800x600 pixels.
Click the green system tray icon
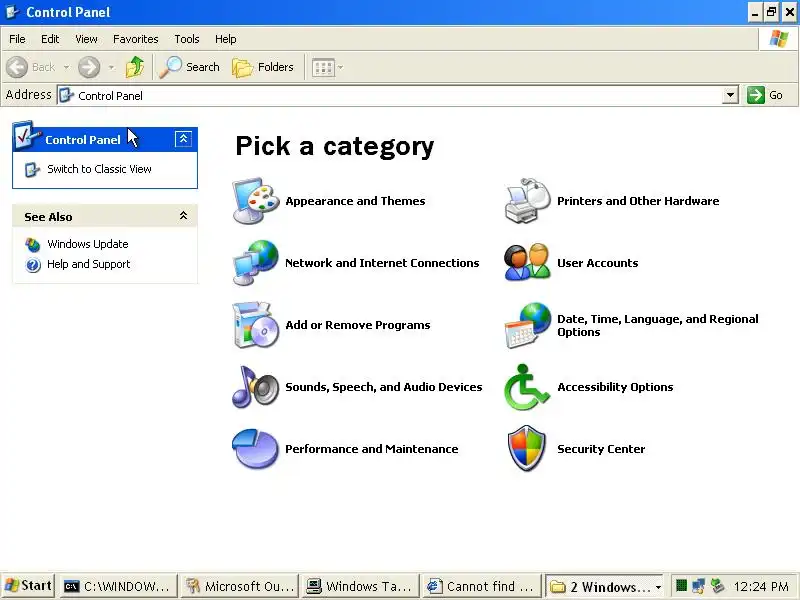681,586
